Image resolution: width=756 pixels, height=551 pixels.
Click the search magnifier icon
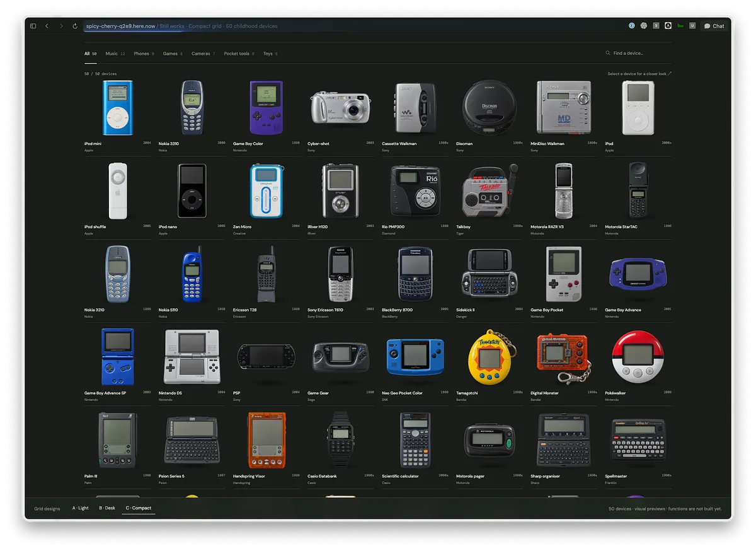[x=608, y=54]
